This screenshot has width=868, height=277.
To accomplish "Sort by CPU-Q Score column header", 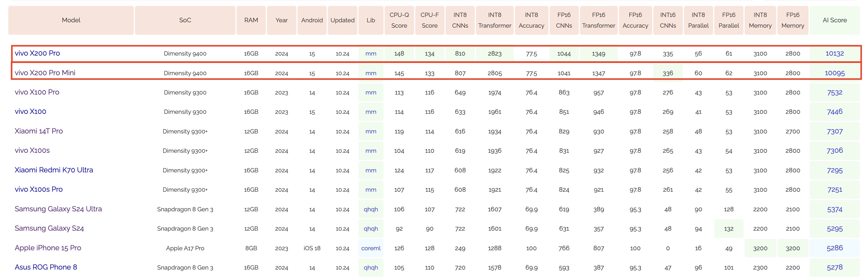I will pyautogui.click(x=399, y=20).
